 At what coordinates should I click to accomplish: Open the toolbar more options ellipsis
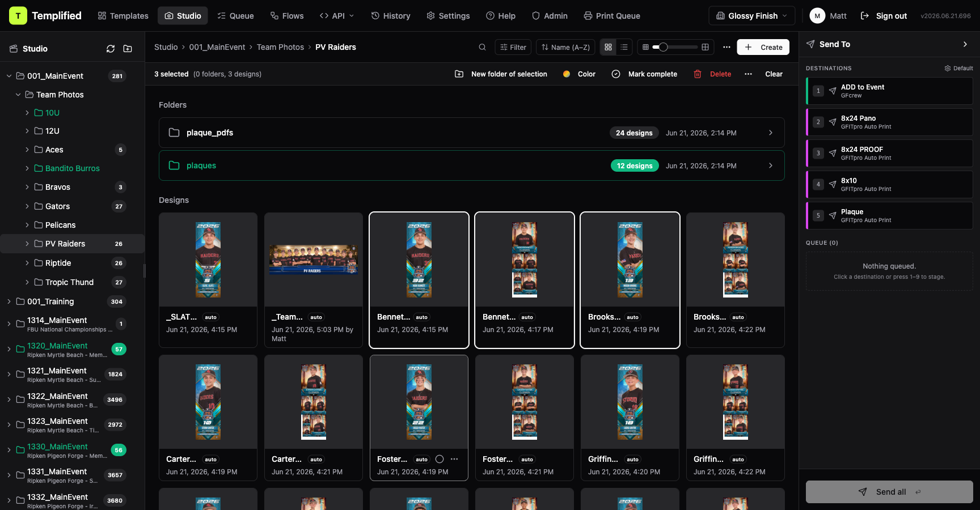[x=726, y=47]
